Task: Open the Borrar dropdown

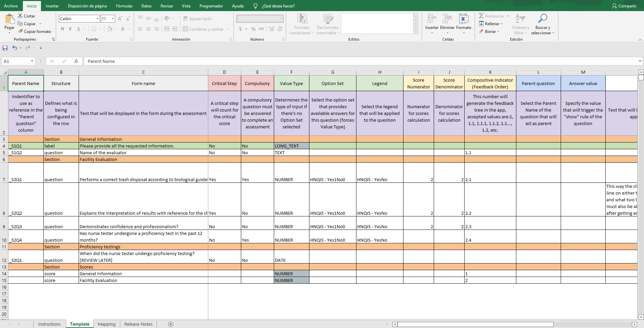Action: coord(489,31)
